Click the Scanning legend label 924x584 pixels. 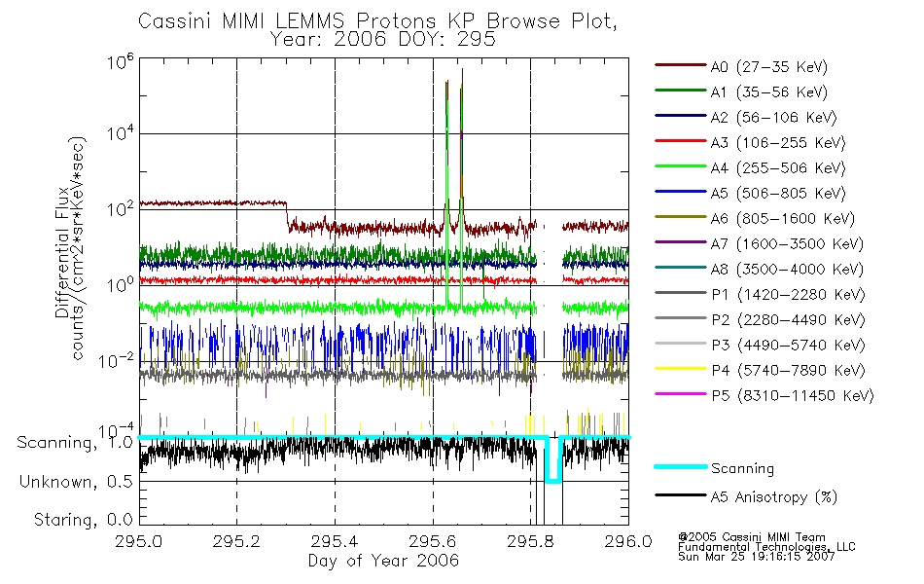tap(742, 469)
